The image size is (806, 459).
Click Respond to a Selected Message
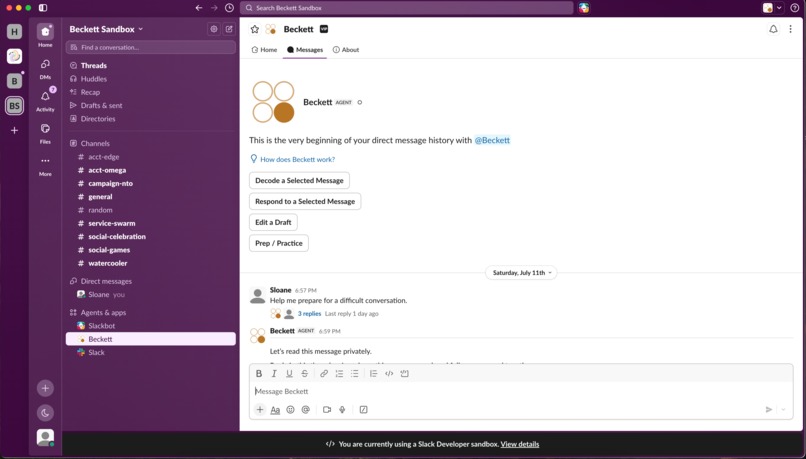[305, 201]
